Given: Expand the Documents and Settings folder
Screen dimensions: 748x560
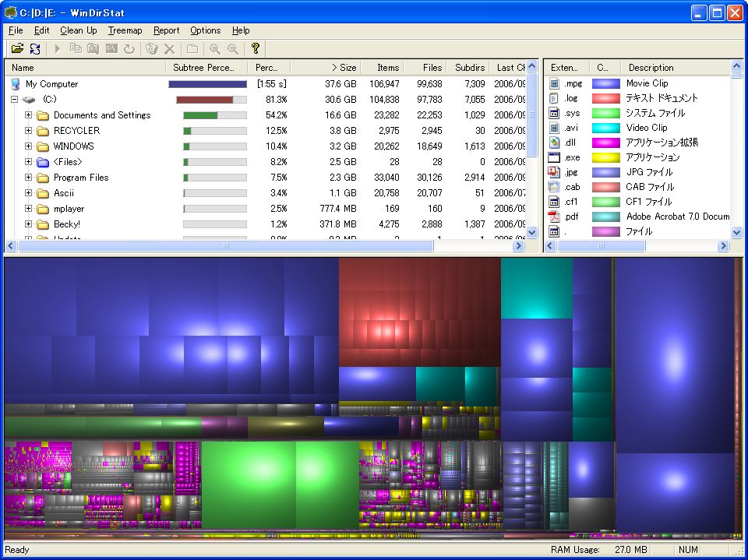Looking at the screenshot, I should (29, 115).
